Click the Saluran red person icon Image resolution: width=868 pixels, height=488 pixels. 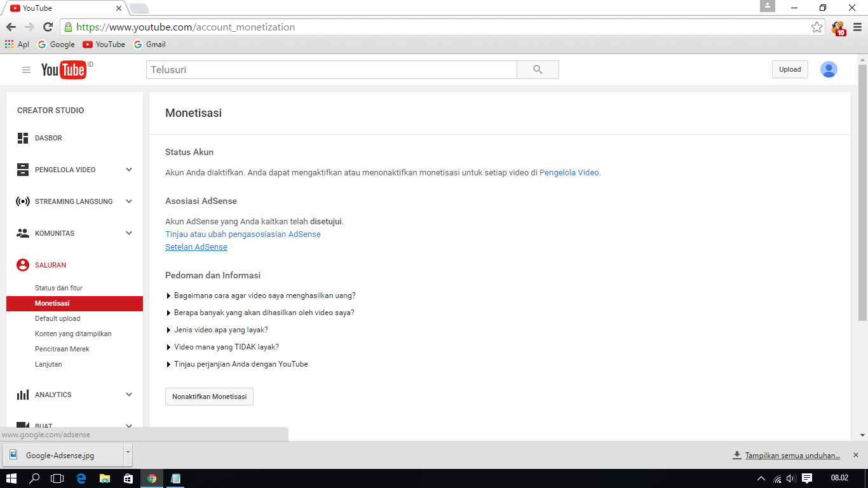pos(23,265)
